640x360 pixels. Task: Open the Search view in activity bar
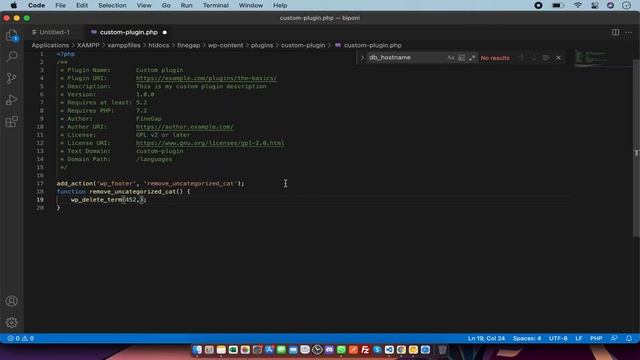12,56
